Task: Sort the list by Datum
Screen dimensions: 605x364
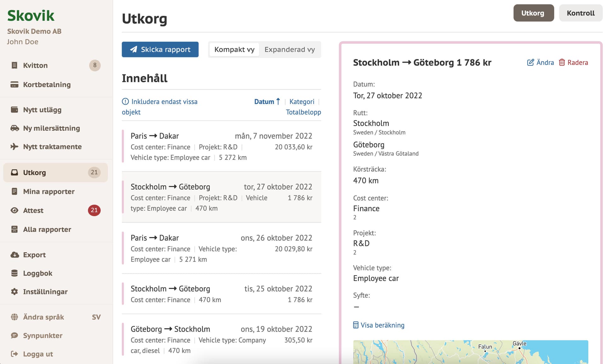Action: point(267,101)
